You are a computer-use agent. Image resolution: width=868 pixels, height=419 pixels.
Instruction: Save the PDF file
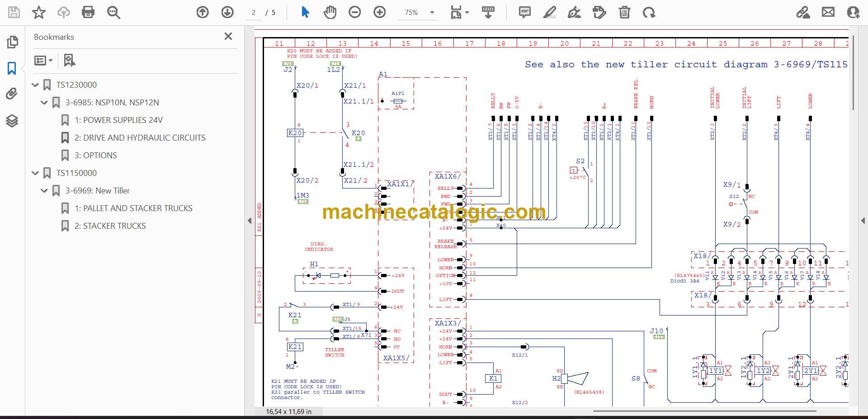[14, 12]
